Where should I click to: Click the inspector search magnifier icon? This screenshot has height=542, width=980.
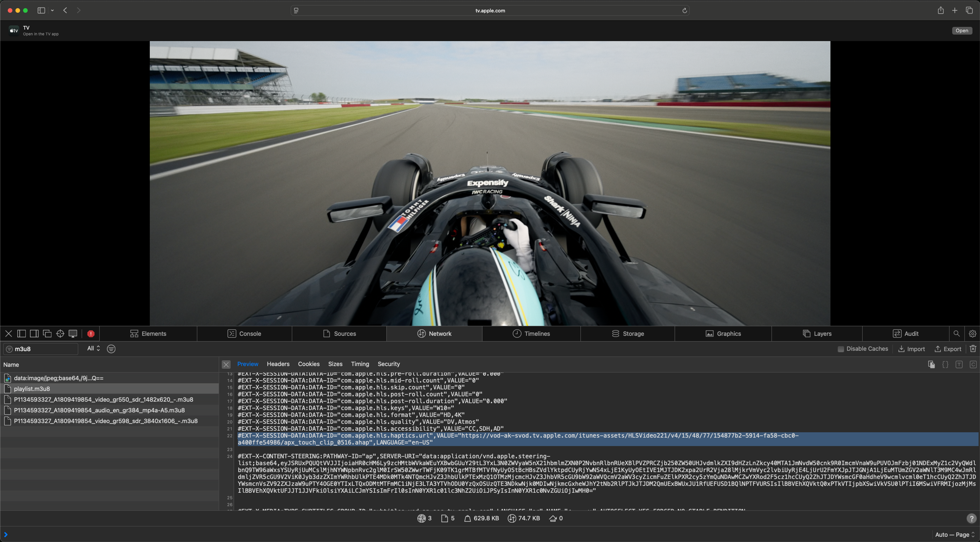coord(957,334)
